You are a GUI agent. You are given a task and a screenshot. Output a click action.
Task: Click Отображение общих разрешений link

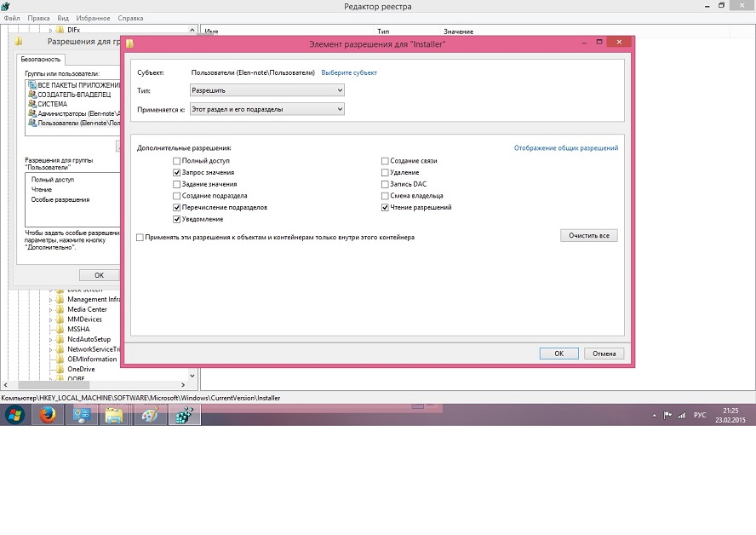[566, 148]
